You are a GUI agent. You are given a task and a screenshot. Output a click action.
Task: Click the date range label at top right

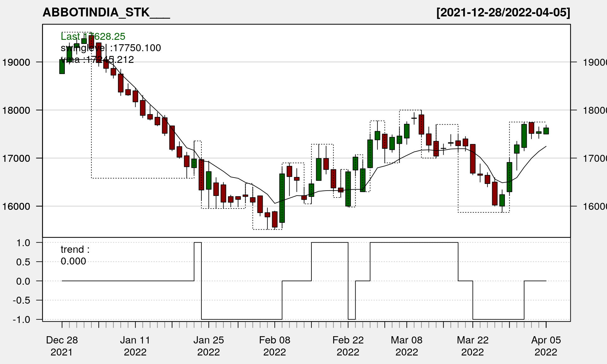pyautogui.click(x=503, y=13)
